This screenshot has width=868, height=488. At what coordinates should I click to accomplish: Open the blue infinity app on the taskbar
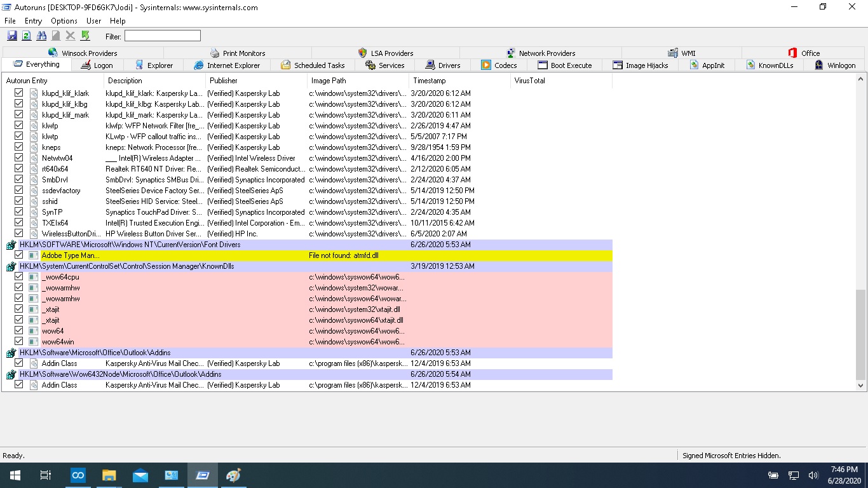(x=78, y=475)
